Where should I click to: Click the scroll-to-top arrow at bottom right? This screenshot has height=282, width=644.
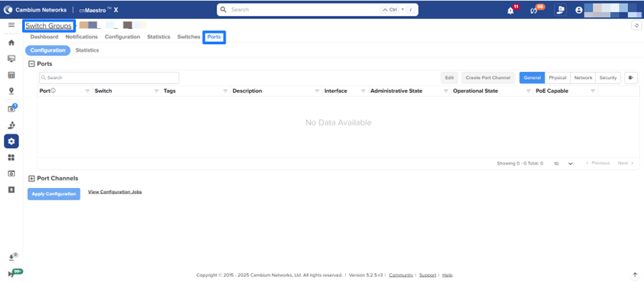pos(635,274)
